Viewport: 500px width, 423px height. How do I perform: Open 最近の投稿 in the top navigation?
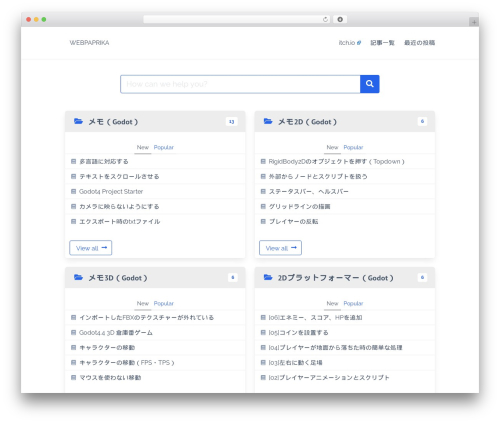[x=419, y=43]
